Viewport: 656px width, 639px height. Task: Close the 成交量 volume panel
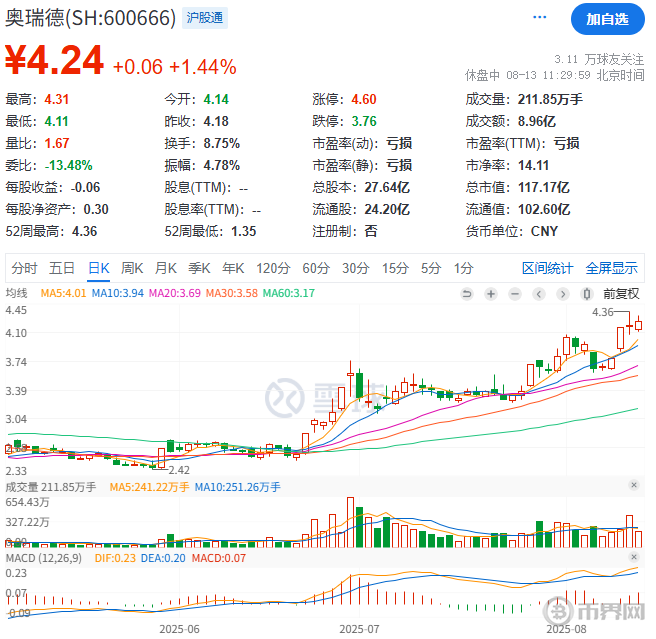pos(633,485)
